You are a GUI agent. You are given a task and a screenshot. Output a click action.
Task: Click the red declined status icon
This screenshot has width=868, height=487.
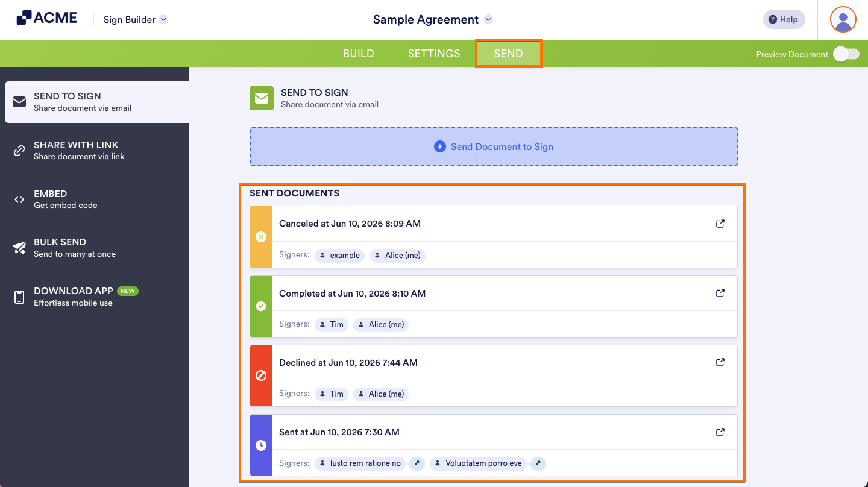click(261, 375)
